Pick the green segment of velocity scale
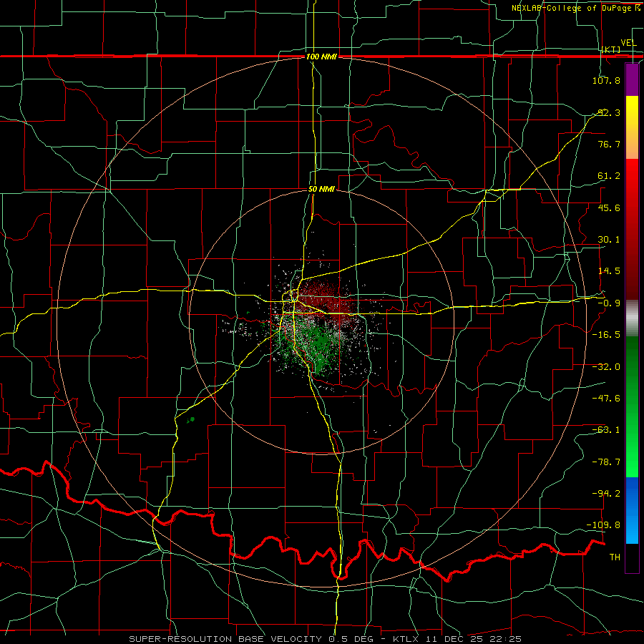This screenshot has height=644, width=644. (x=632, y=406)
